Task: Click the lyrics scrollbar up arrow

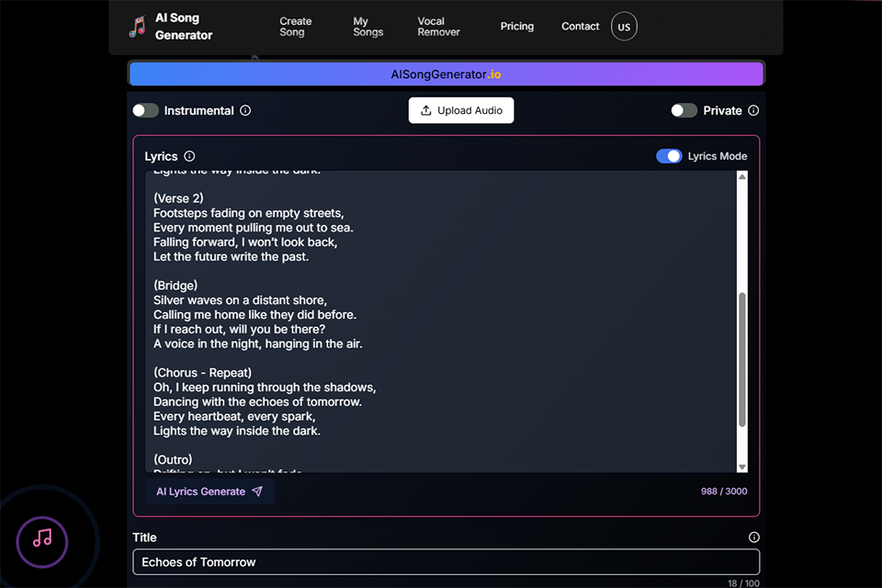Action: pos(742,176)
